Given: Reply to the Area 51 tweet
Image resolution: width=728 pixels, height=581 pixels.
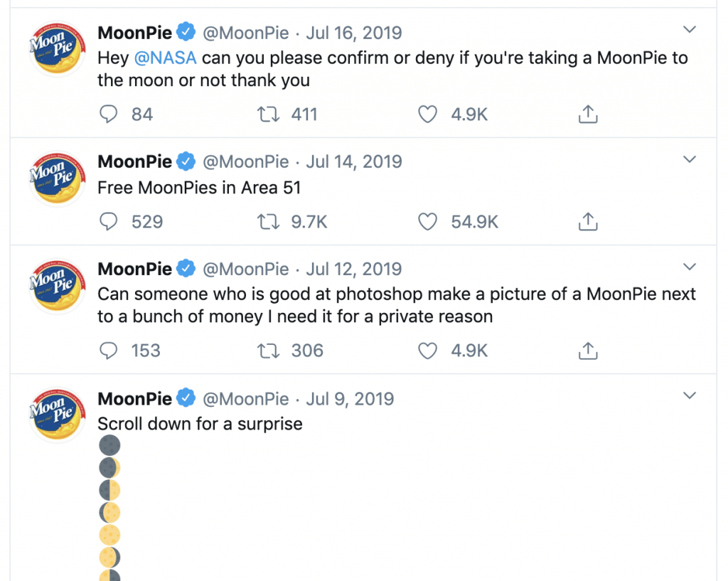Looking at the screenshot, I should [108, 223].
